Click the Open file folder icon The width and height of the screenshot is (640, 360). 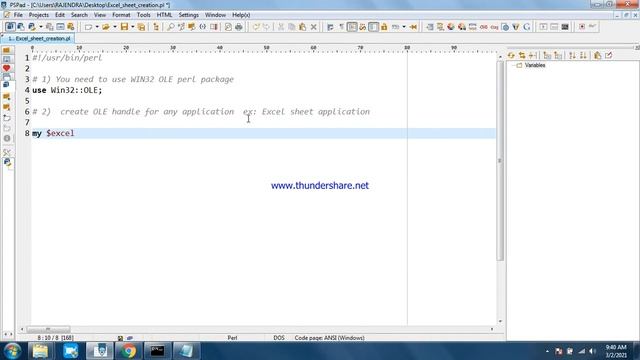[106, 27]
